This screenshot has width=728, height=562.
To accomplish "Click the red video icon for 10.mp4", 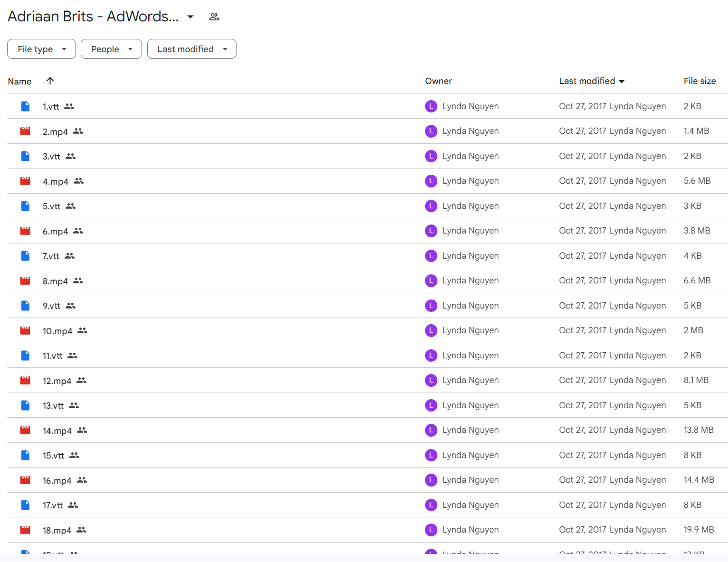I will (25, 330).
